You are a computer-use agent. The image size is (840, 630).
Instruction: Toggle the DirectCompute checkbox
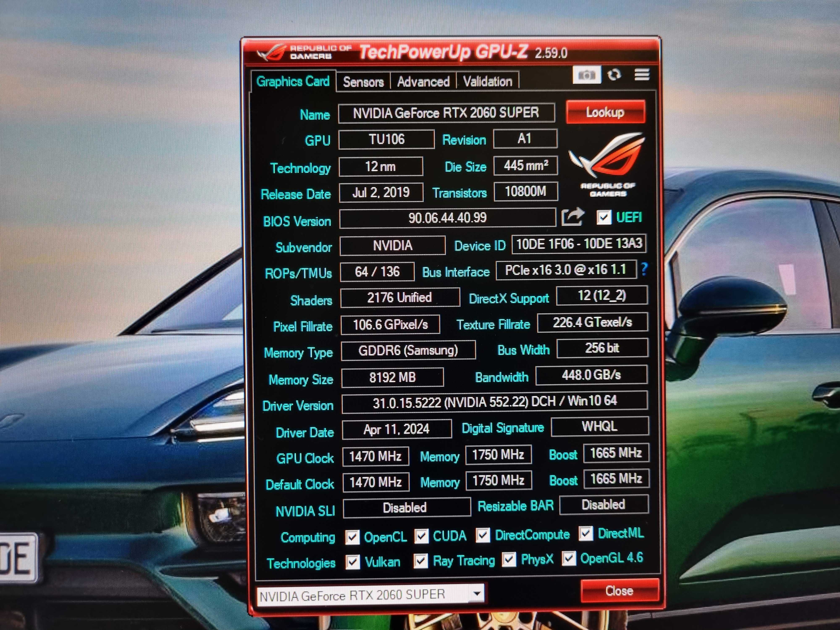483,535
